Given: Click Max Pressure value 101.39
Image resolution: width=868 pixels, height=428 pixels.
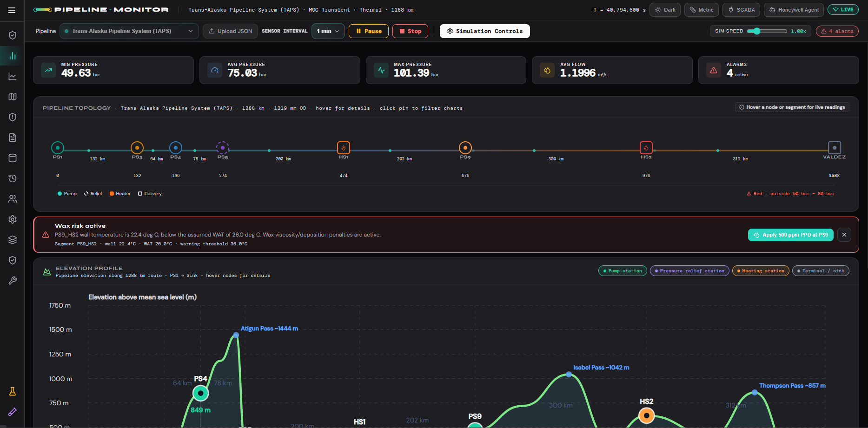Looking at the screenshot, I should click(411, 73).
